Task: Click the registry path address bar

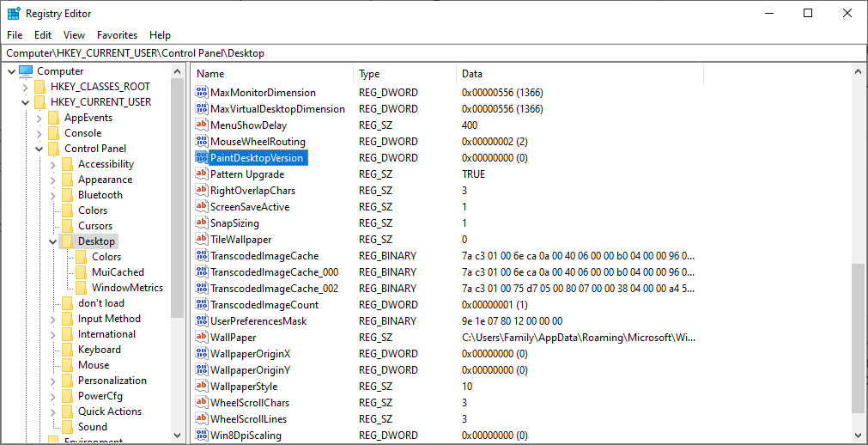Action: click(x=434, y=53)
